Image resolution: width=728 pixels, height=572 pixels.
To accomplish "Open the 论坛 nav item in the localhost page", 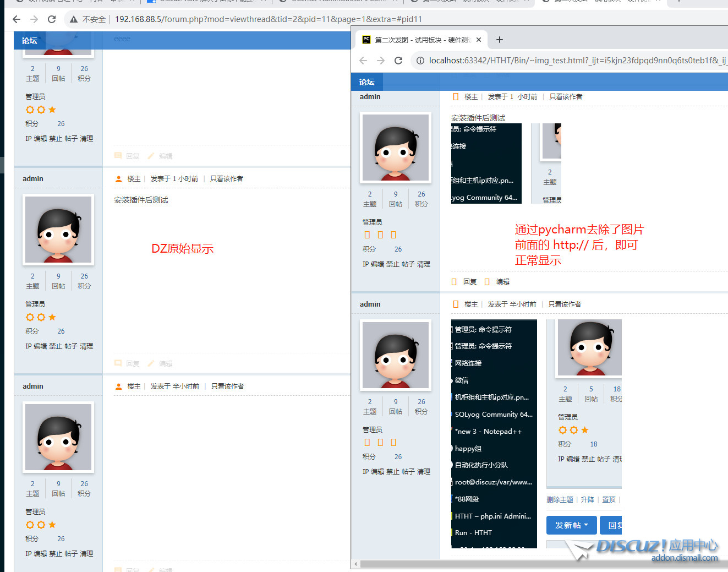I will [x=366, y=82].
